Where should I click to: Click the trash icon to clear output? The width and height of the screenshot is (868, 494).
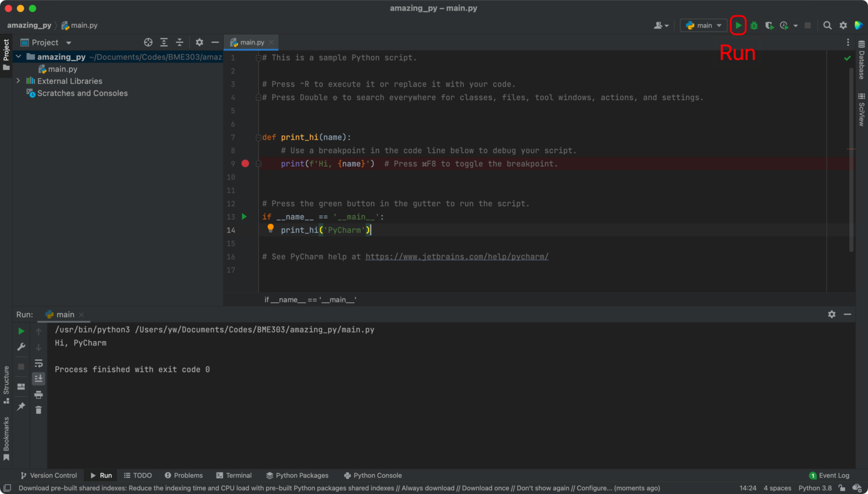pos(38,410)
